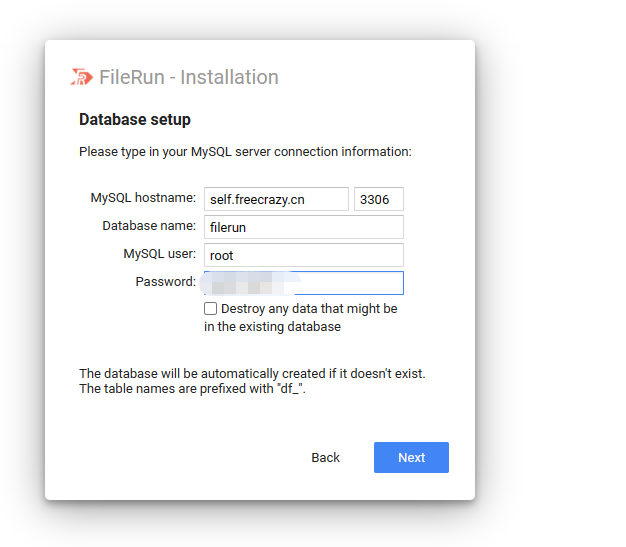Click the FileRun logo icon
Viewport: 626px width, 547px height.
[x=82, y=78]
